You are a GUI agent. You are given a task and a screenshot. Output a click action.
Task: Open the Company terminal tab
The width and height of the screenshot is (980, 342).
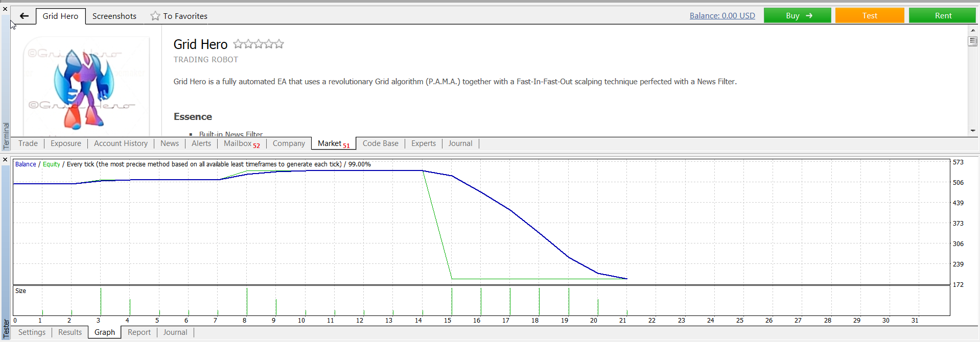[x=289, y=143]
